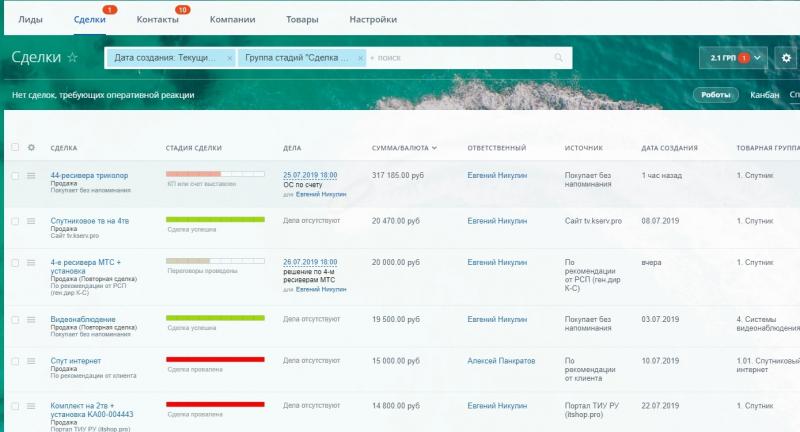Check the Спут интернет row
Screen dimensions: 800x432
[x=15, y=361]
